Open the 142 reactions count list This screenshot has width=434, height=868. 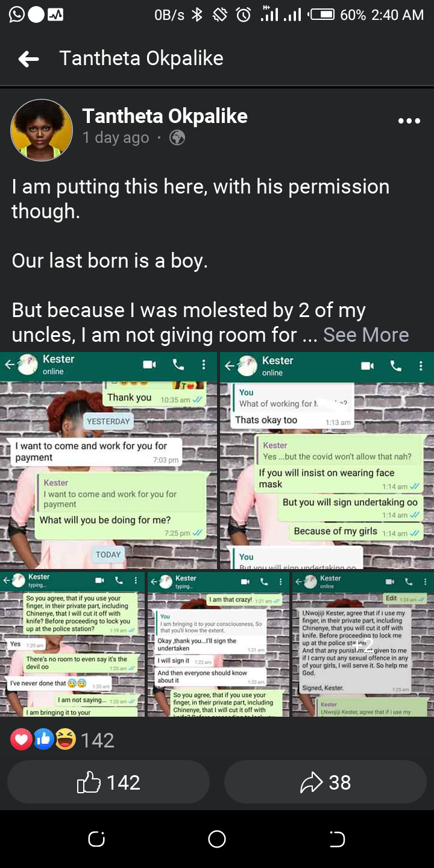click(97, 740)
